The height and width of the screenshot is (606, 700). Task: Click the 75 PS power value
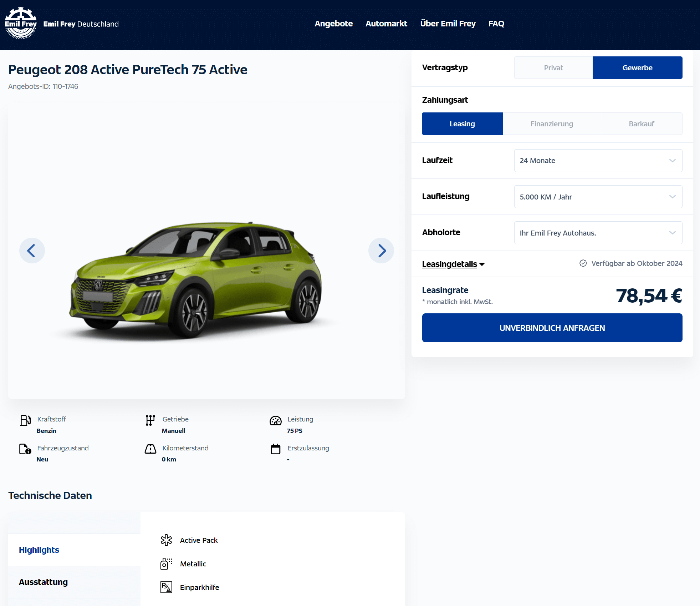[295, 431]
